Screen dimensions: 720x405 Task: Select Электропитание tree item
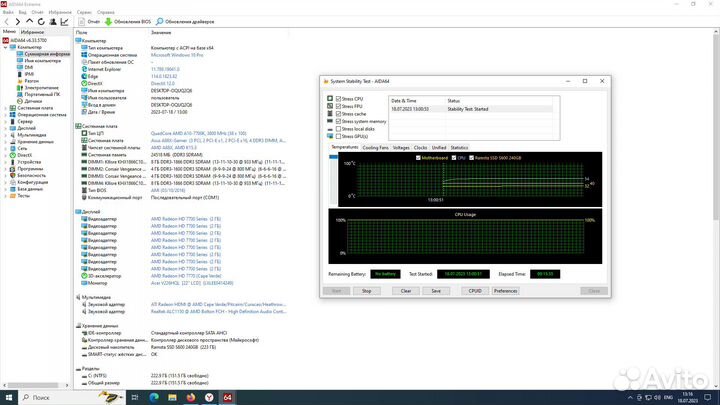[x=41, y=88]
